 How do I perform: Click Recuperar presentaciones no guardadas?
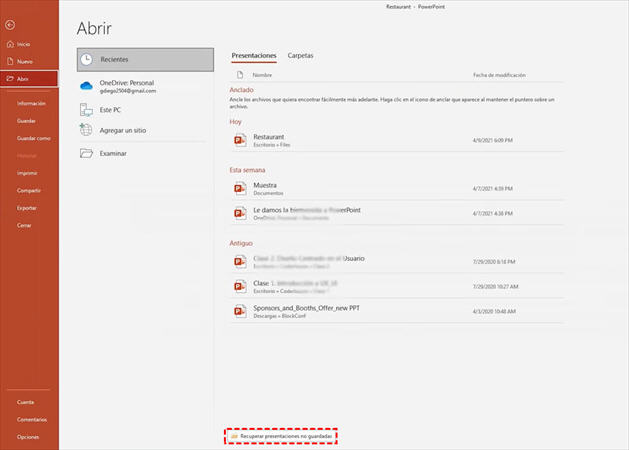281,436
